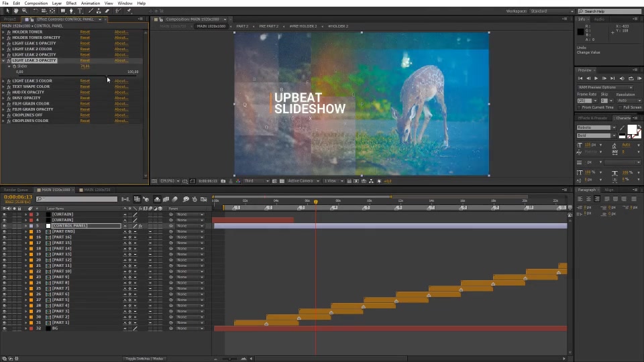The width and height of the screenshot is (644, 362).
Task: Expand LIGHT LEAK 3 COLOR effect
Action: click(x=4, y=81)
